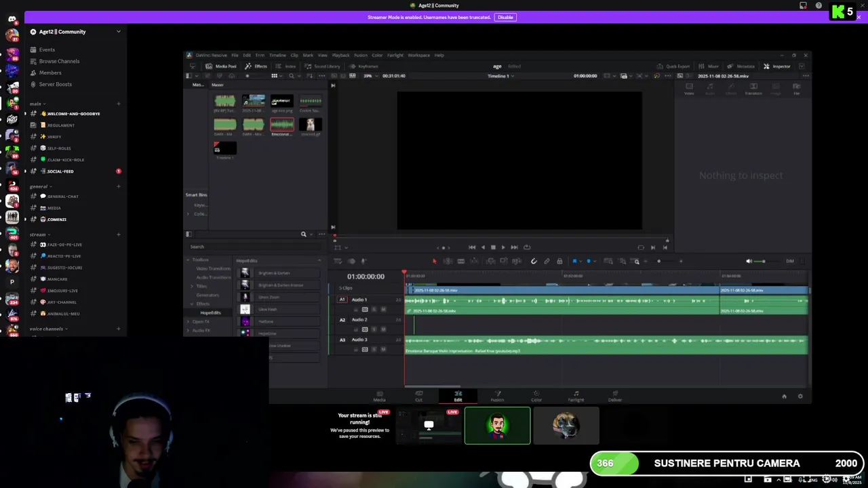Screen dimensions: 868x488
Task: Switch to the Fusion page
Action: pyautogui.click(x=497, y=396)
